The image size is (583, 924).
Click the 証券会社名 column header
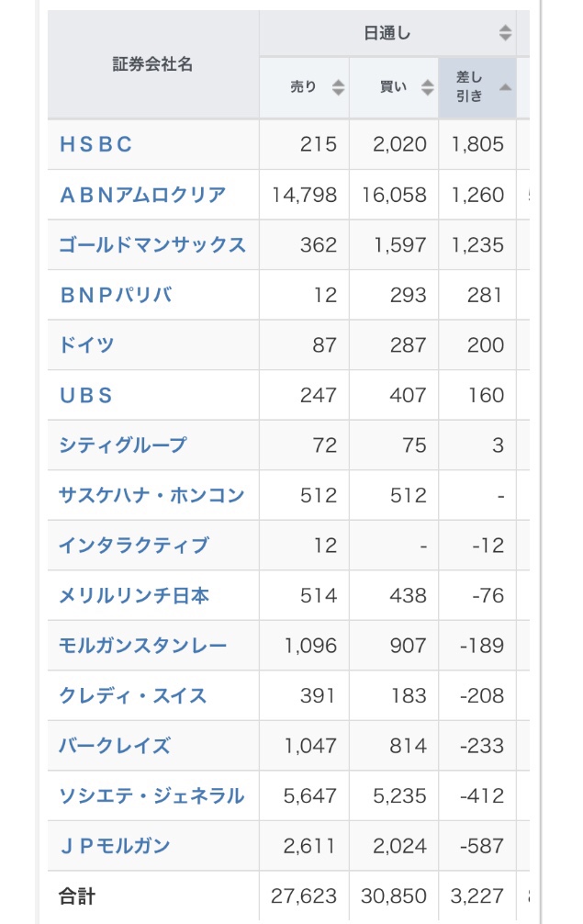[153, 64]
